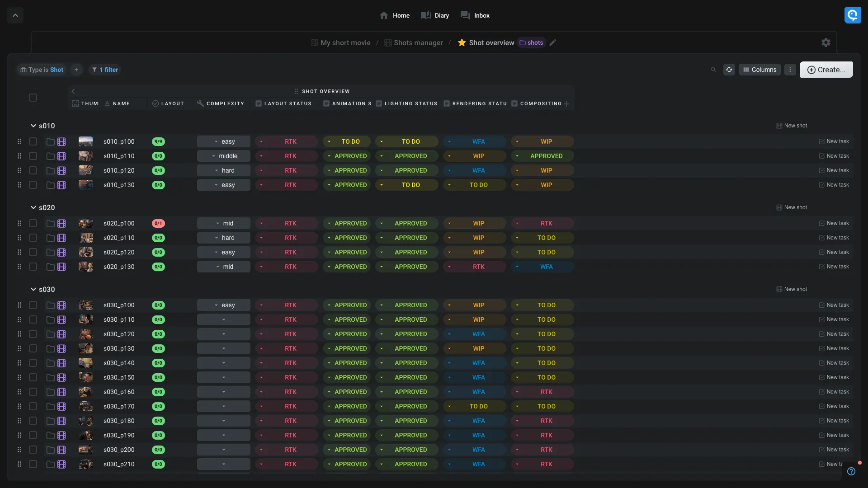Add a column with the plus icon

pos(566,104)
